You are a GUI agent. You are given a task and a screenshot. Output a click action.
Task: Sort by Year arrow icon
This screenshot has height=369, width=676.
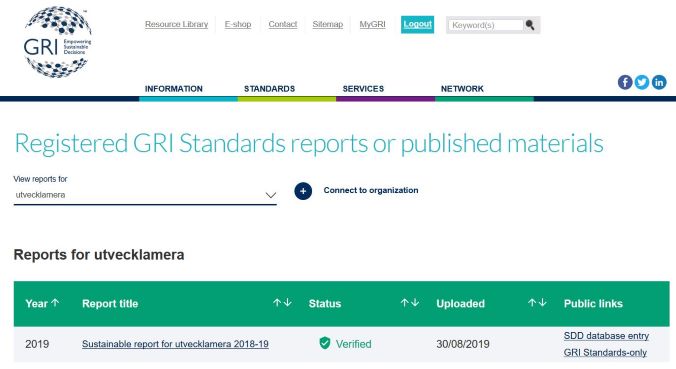click(x=55, y=303)
